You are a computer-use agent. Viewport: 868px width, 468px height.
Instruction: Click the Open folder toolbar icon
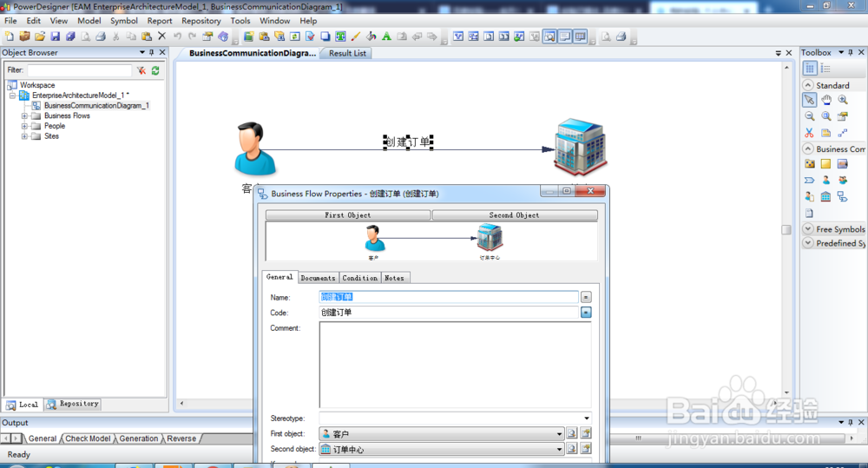pyautogui.click(x=39, y=36)
